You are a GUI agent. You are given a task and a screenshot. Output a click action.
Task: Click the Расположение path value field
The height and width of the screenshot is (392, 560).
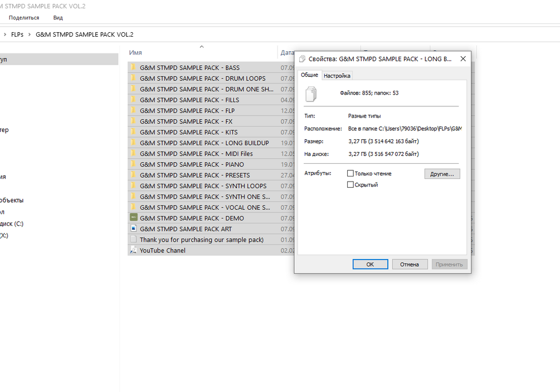click(x=405, y=129)
